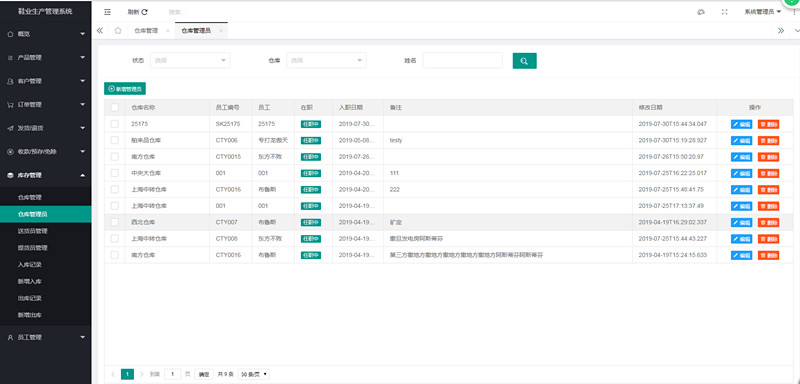Check the last row, 南方仓库 CTY0016

(114, 255)
